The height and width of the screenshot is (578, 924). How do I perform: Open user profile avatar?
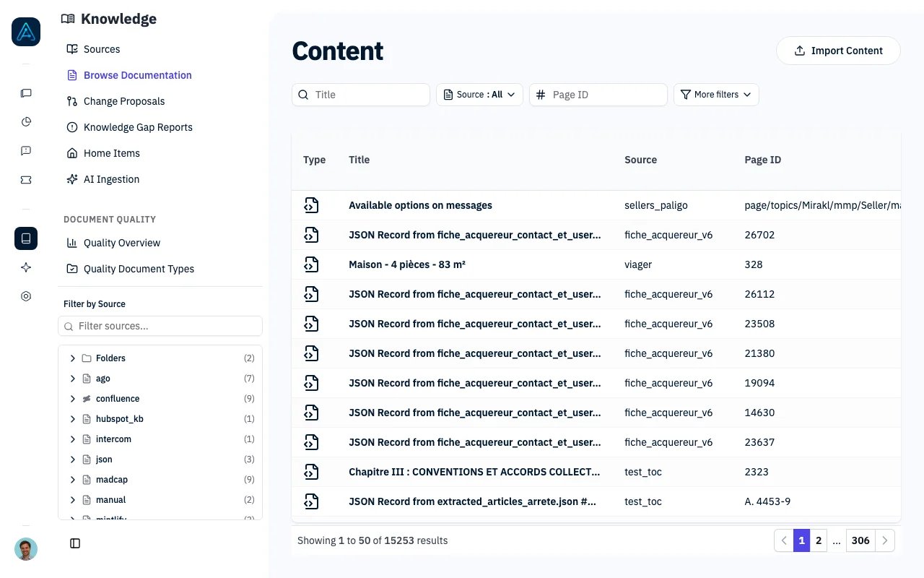[x=26, y=549]
